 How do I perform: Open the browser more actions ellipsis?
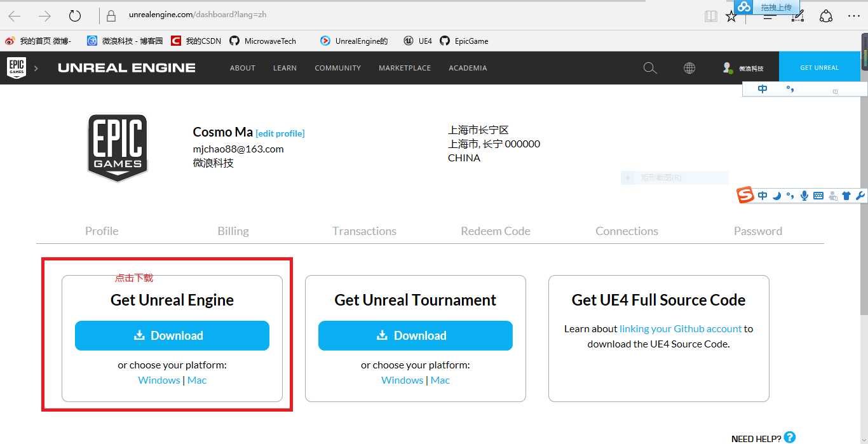pos(855,17)
